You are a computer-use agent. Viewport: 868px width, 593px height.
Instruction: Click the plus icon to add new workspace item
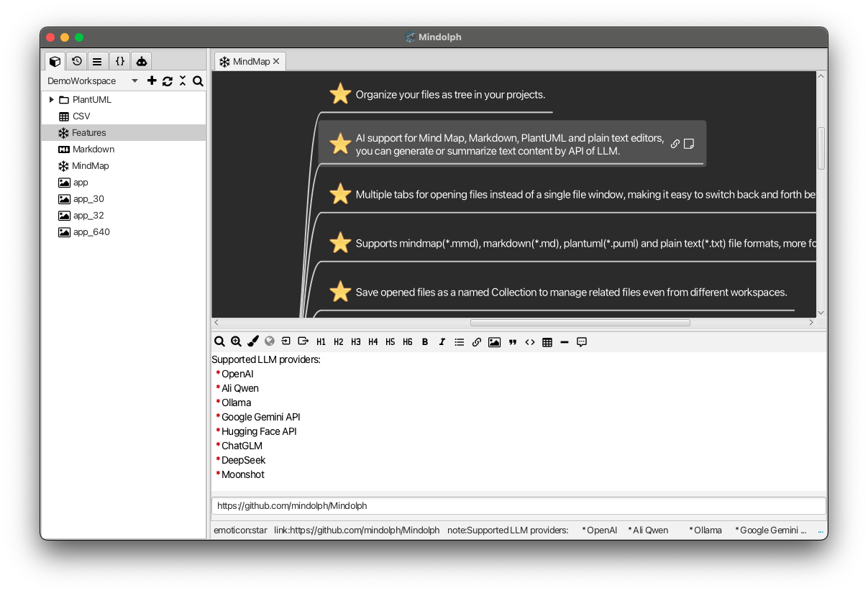[152, 81]
